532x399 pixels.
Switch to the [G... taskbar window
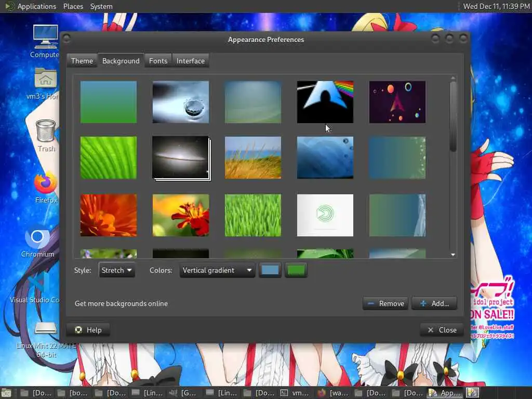[x=183, y=393]
